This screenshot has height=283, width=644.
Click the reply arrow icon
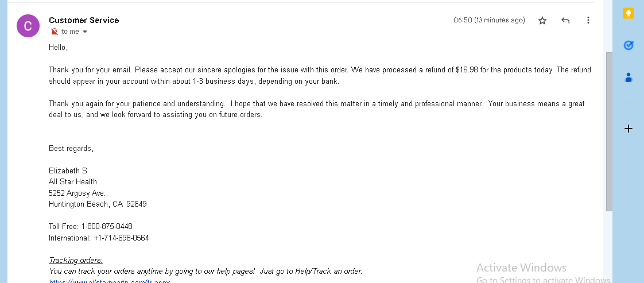pos(565,20)
